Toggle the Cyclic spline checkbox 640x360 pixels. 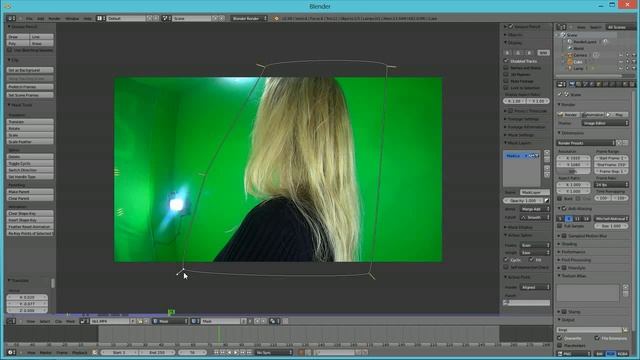click(x=506, y=260)
